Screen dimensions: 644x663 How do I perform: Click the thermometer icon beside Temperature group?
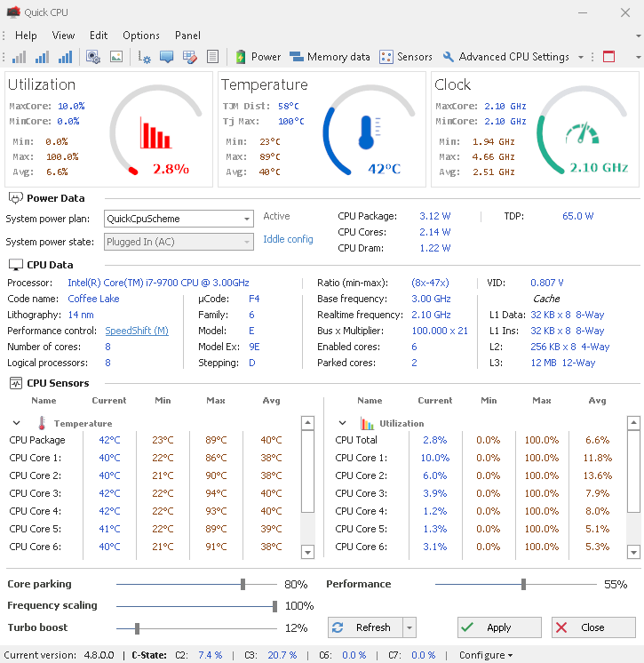[42, 423]
